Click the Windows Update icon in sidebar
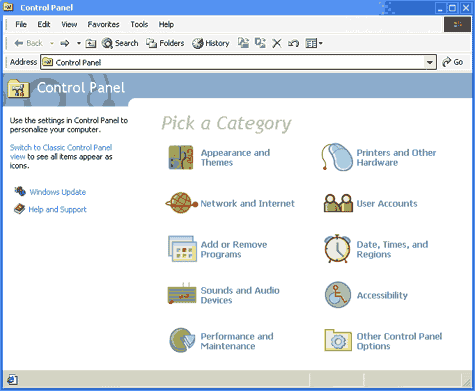This screenshot has height=391, width=475. [20, 191]
